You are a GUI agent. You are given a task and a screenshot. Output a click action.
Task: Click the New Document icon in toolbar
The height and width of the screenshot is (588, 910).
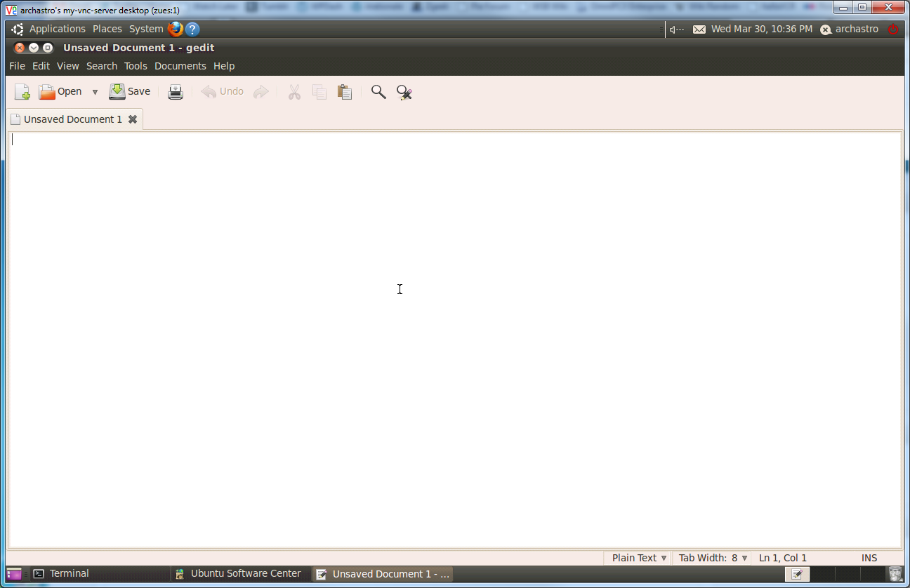[x=22, y=92]
